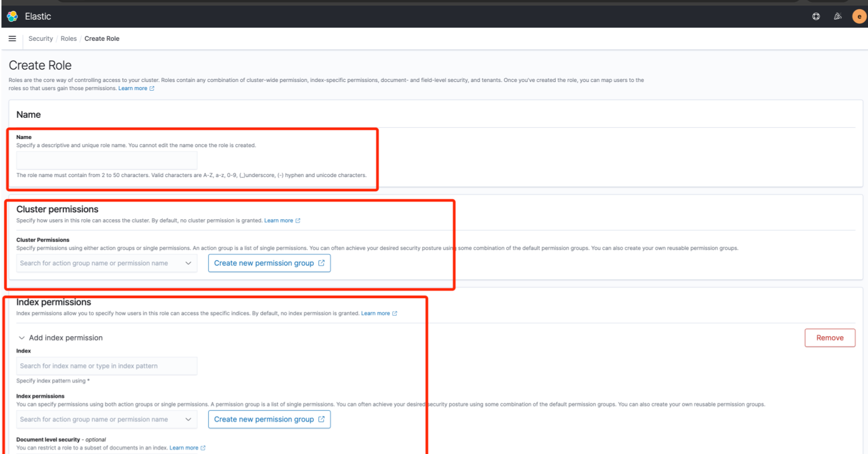Click the Index name search field
This screenshot has width=868, height=454.
coord(106,366)
